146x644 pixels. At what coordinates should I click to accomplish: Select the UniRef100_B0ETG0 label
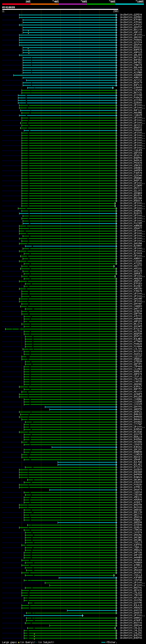tap(131, 636)
